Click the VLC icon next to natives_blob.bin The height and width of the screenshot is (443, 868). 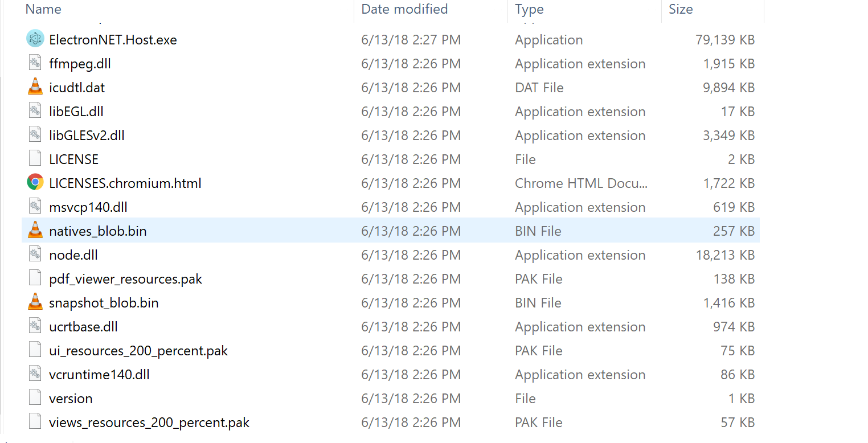point(35,231)
